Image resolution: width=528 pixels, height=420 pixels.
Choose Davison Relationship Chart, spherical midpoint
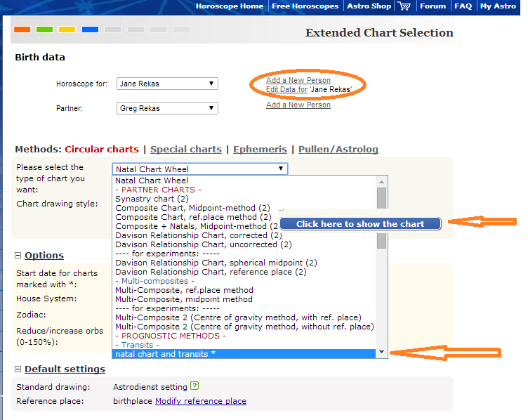point(244,263)
